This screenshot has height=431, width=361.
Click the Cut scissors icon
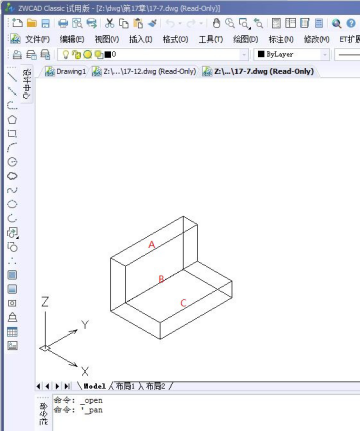(109, 23)
